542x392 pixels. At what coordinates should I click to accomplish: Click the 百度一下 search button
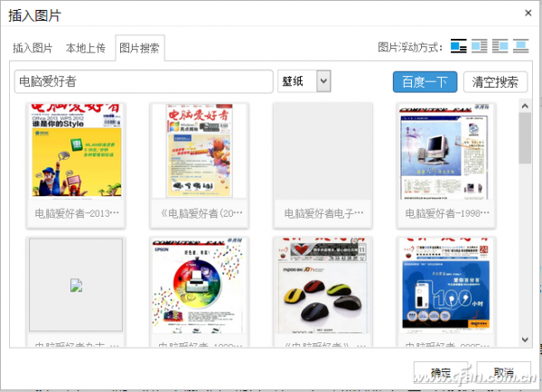[425, 82]
